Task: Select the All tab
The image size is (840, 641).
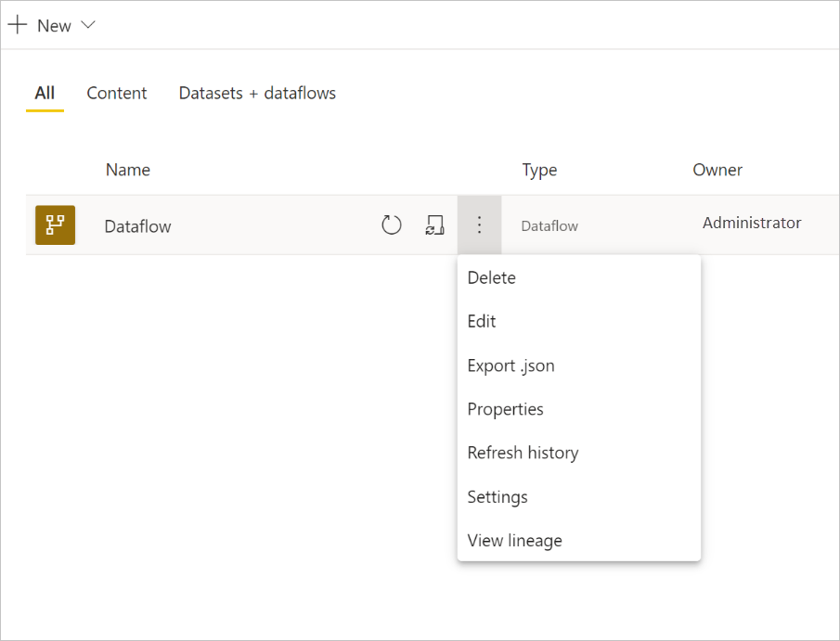Action: (x=45, y=93)
